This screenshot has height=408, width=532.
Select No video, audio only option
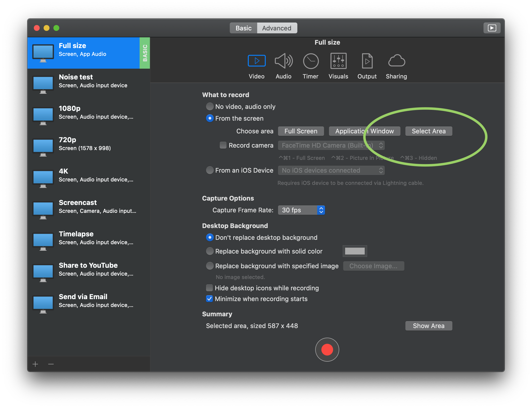coord(210,106)
